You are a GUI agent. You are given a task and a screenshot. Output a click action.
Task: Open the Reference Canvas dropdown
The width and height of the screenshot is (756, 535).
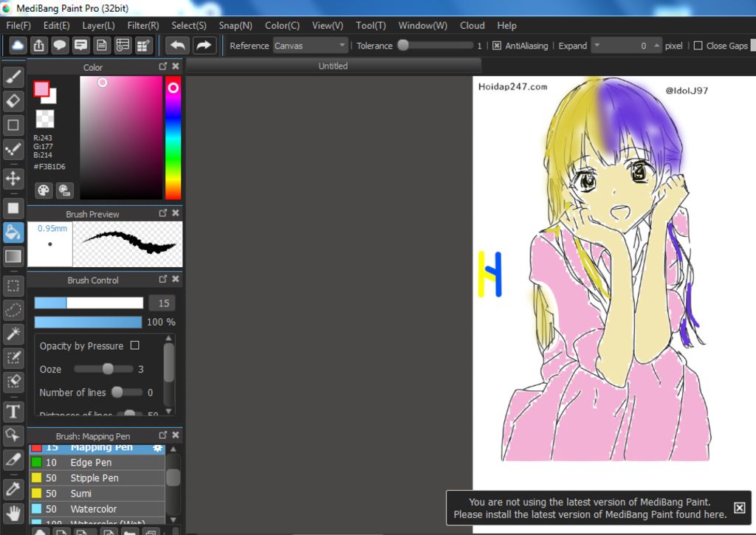pyautogui.click(x=310, y=46)
